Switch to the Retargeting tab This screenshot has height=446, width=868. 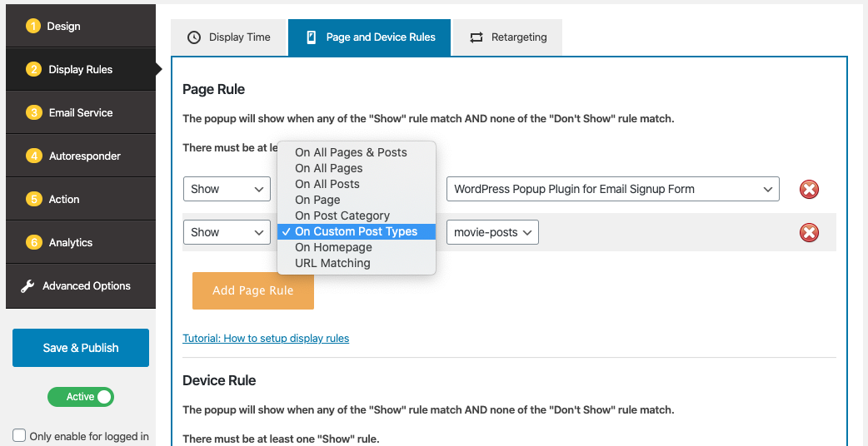(508, 37)
